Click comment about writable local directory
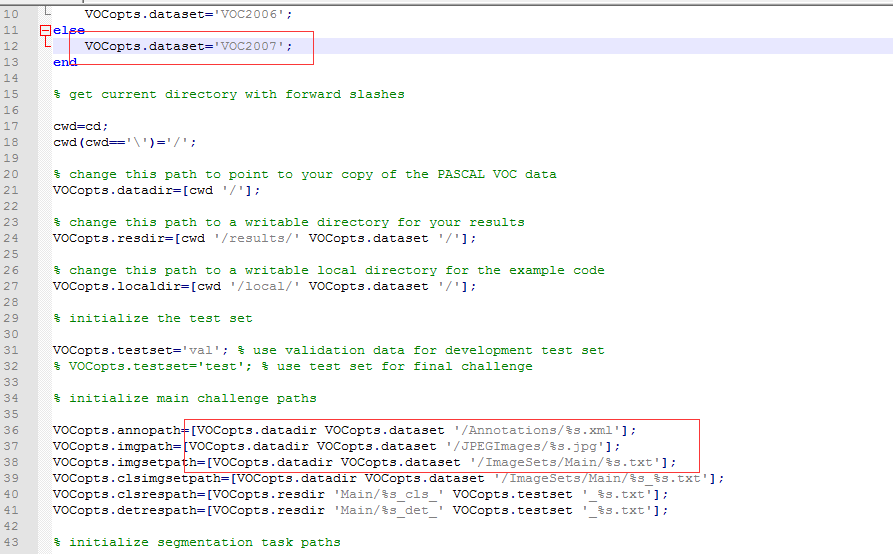 coord(329,270)
